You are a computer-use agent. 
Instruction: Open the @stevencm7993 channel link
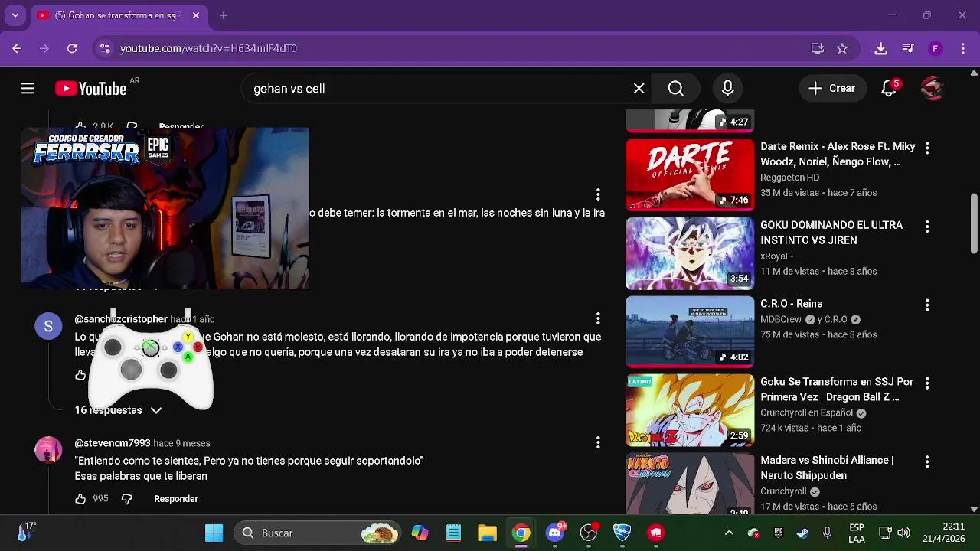[113, 443]
